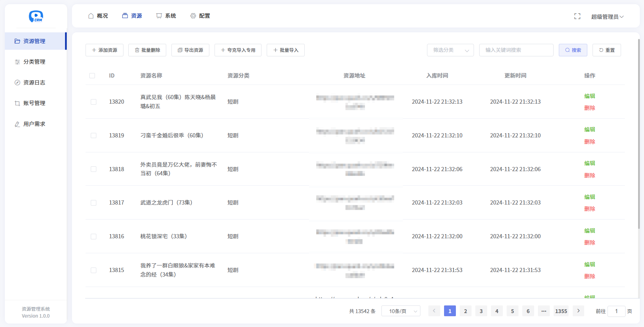Click the 夸克导入专用 button
644x327 pixels.
(x=238, y=50)
